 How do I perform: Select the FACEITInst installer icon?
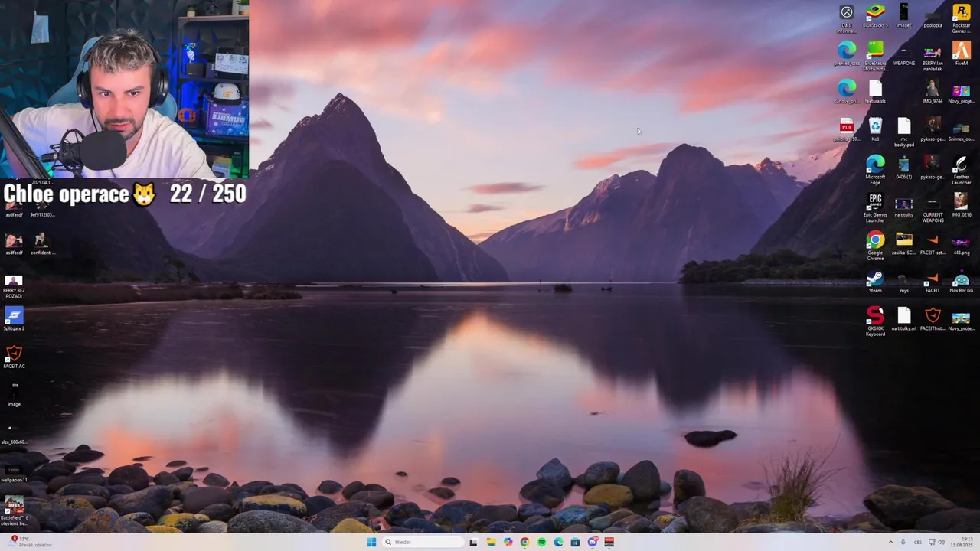coord(933,319)
